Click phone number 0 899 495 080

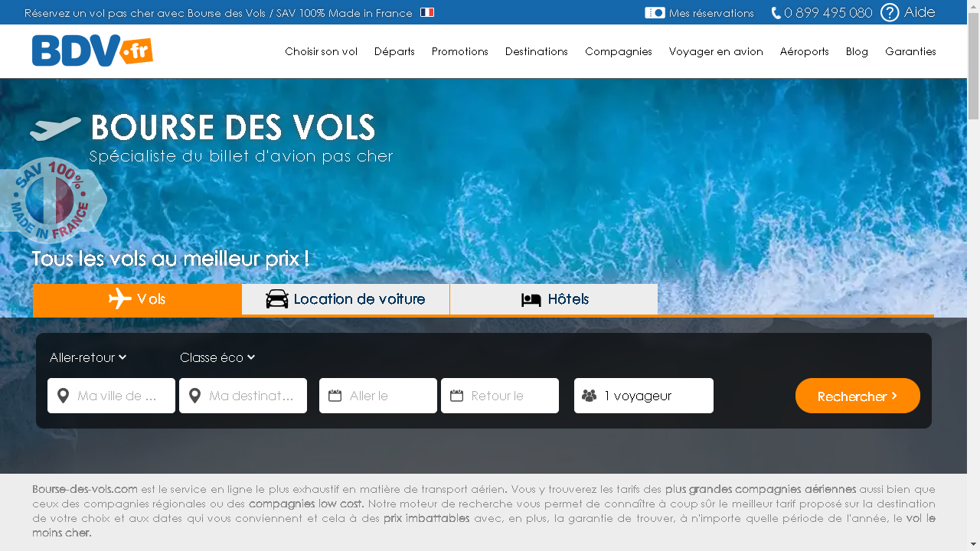(x=828, y=13)
